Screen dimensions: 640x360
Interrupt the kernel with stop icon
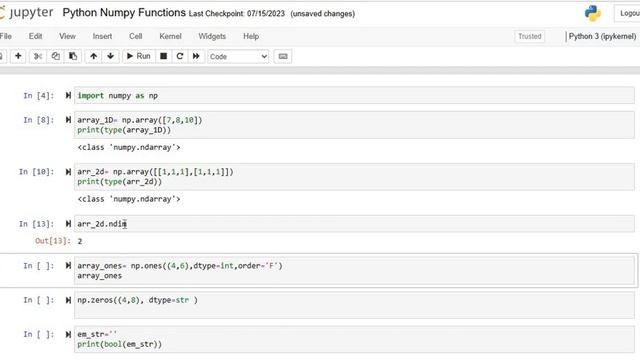[x=163, y=56]
